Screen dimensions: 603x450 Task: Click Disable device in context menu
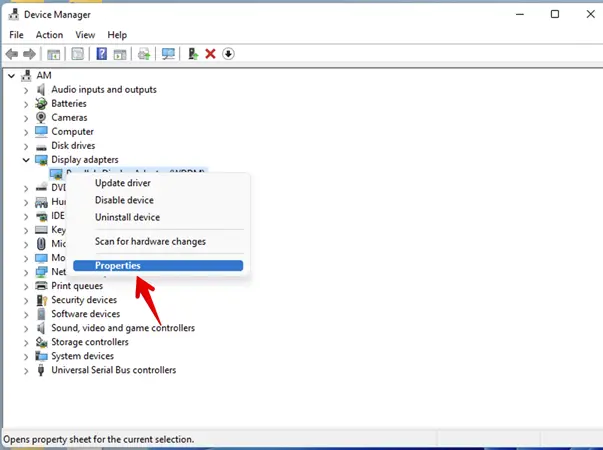click(x=124, y=200)
